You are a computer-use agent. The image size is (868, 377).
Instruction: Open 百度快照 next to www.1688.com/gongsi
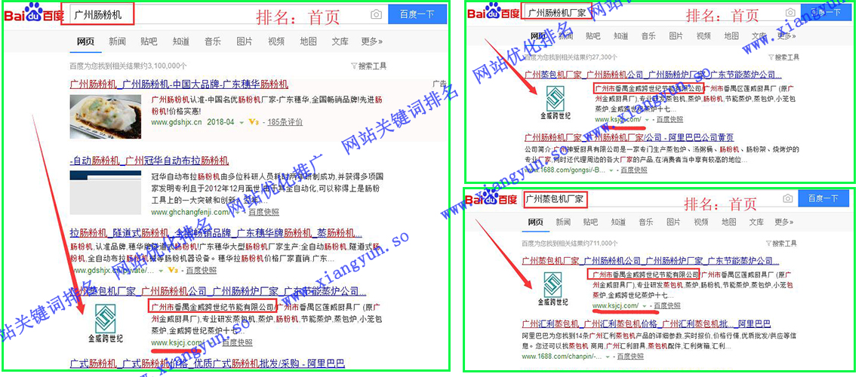(x=633, y=170)
